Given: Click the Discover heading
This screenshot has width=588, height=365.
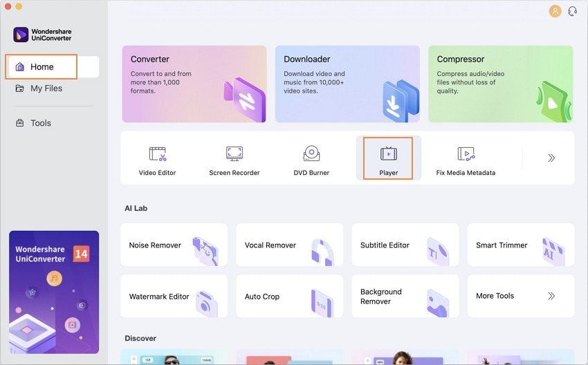Looking at the screenshot, I should [140, 339].
